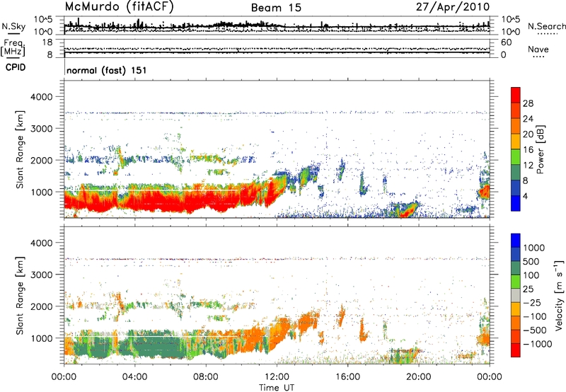Click the '3000' tick of the power panel
Image resolution: width=566 pixels, height=392 pixels.
tap(42, 129)
